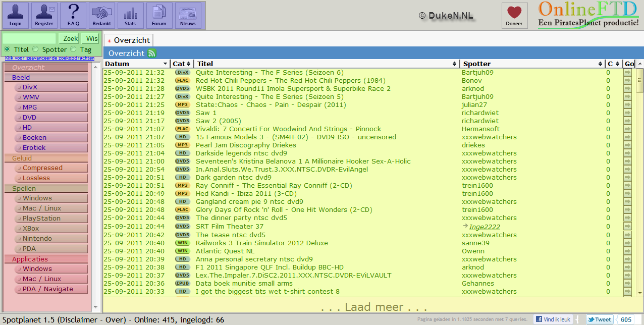The width and height of the screenshot is (644, 325).
Task: Collapse the Beeld category group
Action: point(45,77)
